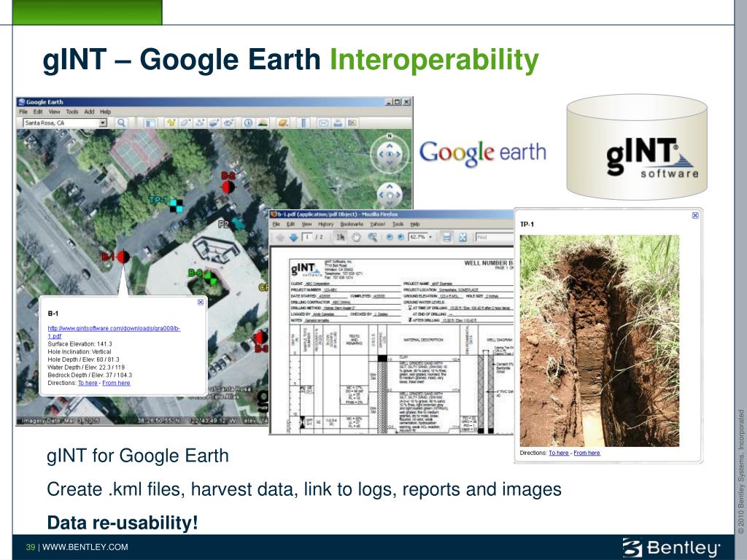The image size is (747, 560).
Task: Click the look-around eye joystick control
Action: click(x=390, y=155)
